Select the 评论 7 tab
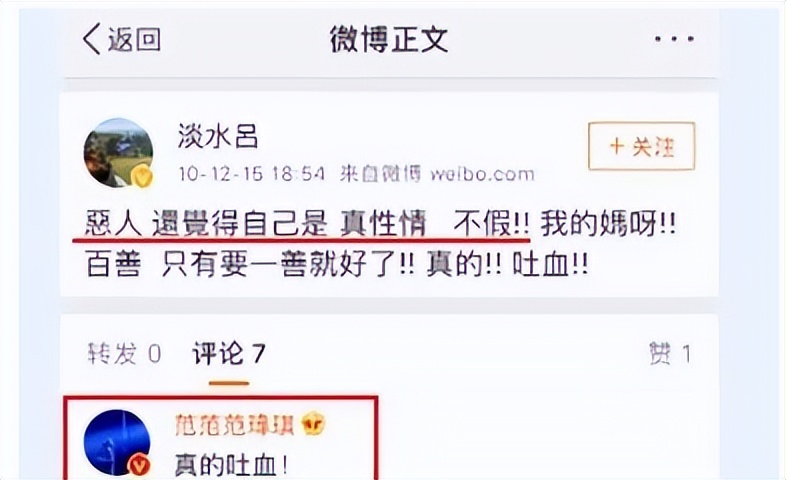 229,354
